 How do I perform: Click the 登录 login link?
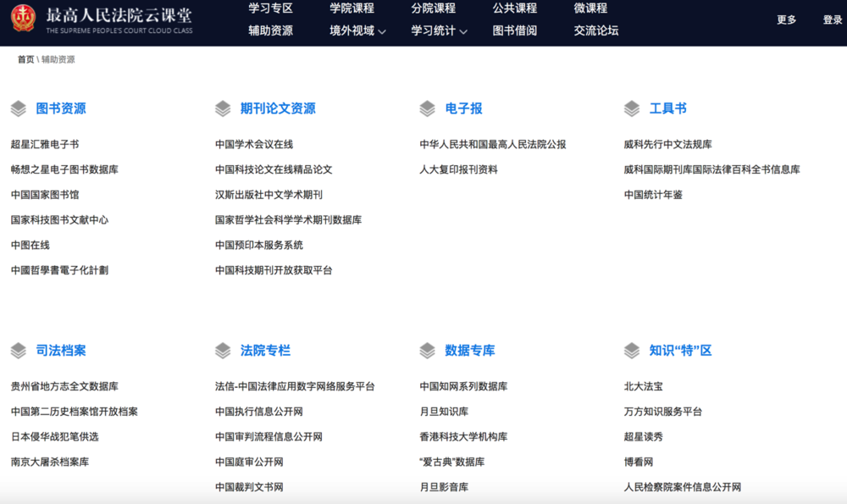point(833,20)
